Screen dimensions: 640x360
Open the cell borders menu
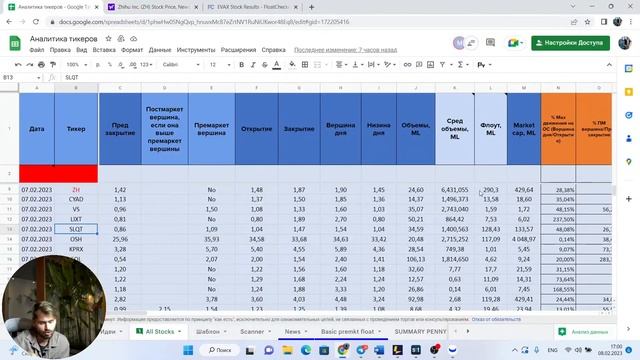click(305, 64)
